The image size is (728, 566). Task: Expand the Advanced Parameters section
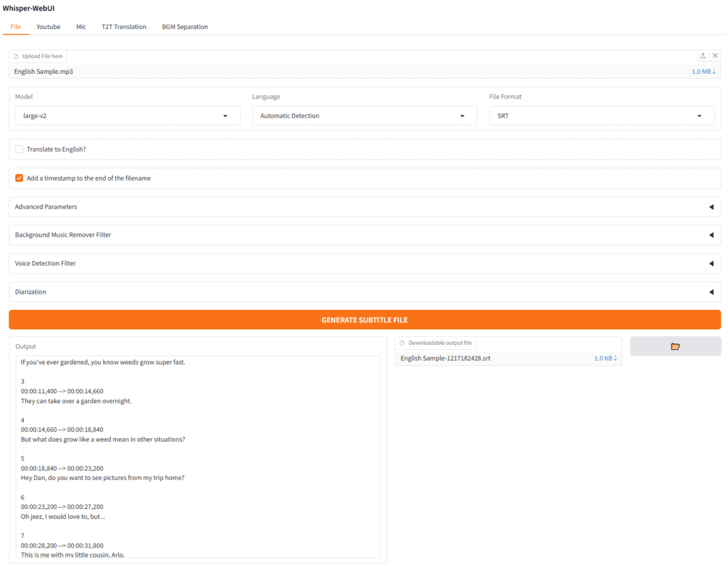[x=364, y=207]
